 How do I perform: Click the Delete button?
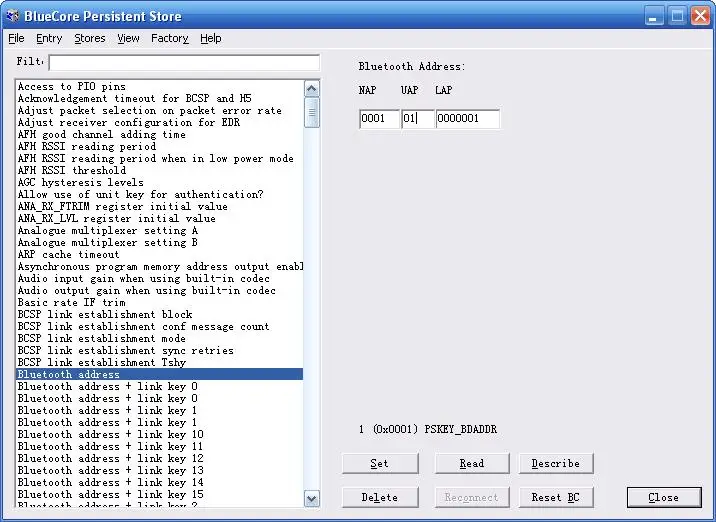[x=379, y=497]
